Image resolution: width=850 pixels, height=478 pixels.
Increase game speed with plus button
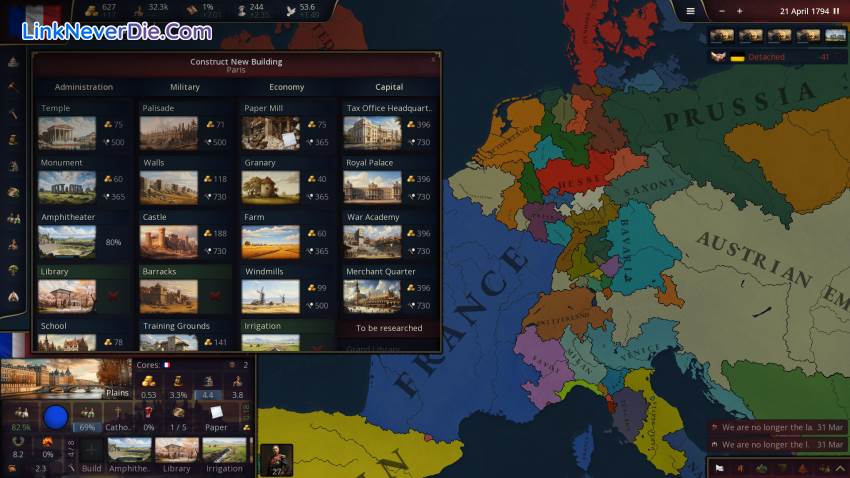point(739,11)
